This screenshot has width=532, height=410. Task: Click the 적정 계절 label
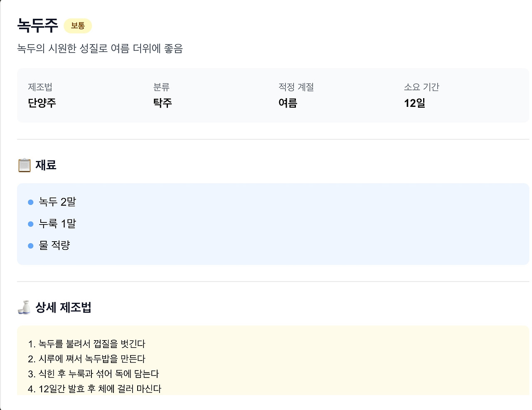click(296, 87)
